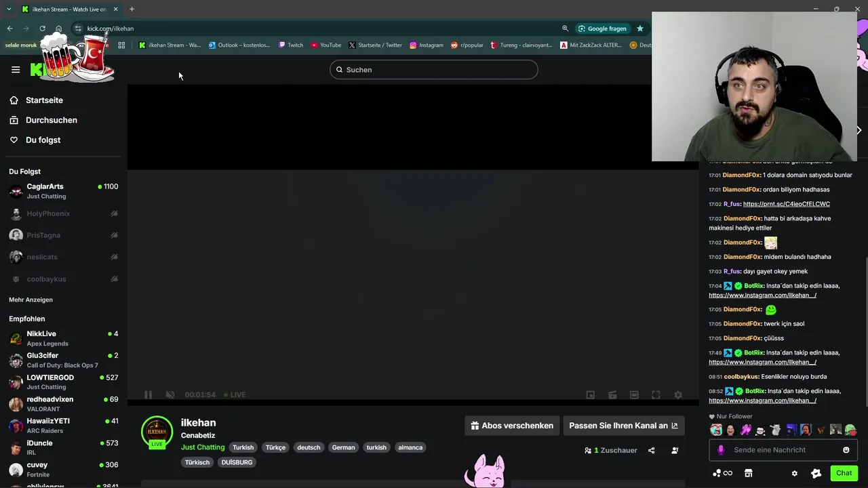Open the recommended channel redheadvixen
This screenshot has width=868, height=488.
(64, 404)
